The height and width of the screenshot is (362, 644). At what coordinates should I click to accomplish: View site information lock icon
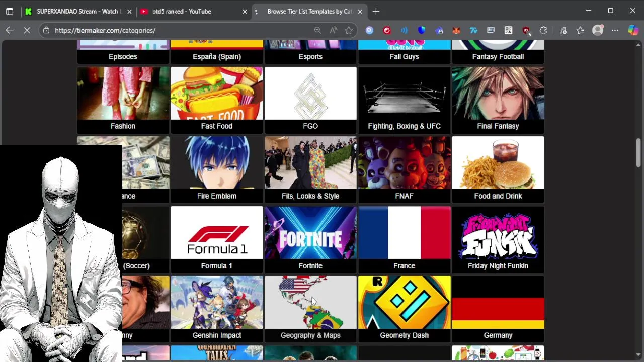(x=46, y=30)
